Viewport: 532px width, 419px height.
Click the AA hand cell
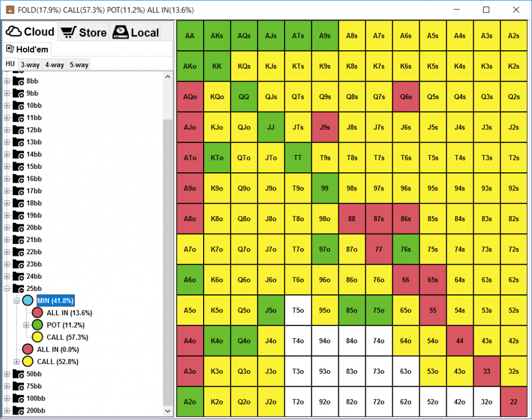pos(190,35)
